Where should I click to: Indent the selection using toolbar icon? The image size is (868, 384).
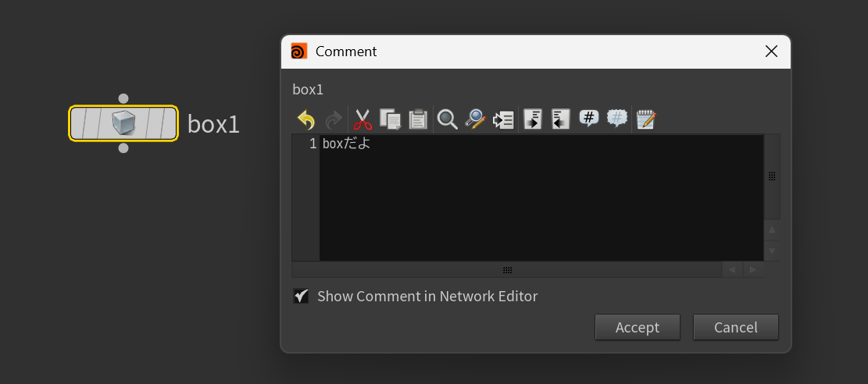click(533, 119)
